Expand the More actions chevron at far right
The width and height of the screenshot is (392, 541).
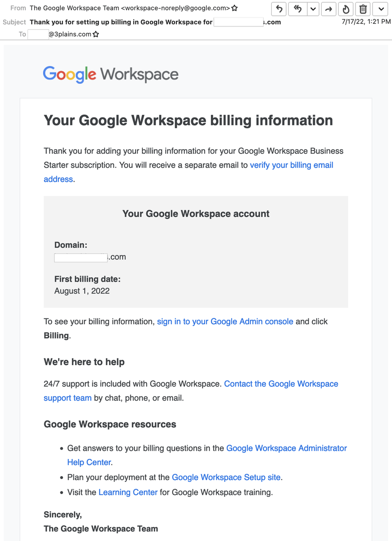coord(381,9)
